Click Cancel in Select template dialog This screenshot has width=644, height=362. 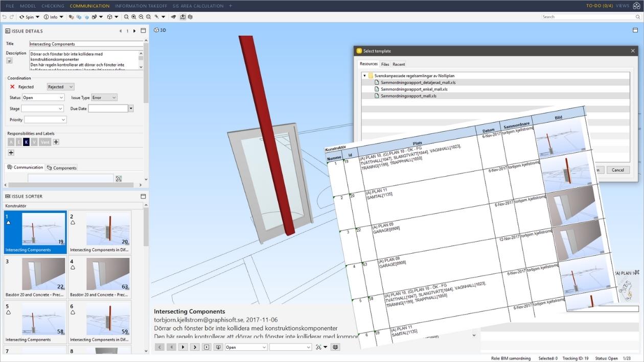(x=618, y=170)
